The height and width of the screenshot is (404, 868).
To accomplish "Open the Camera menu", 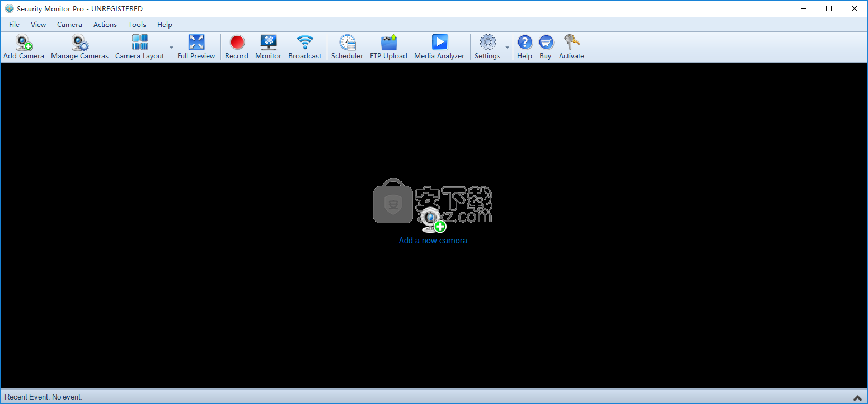I will tap(69, 25).
